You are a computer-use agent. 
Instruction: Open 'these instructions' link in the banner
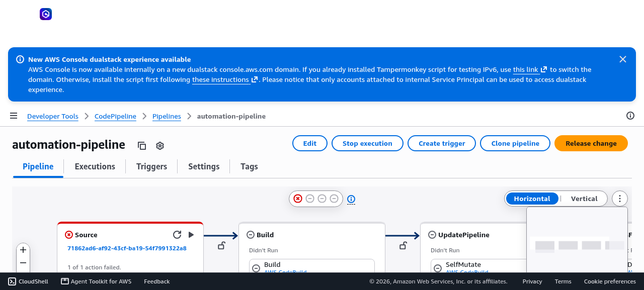click(x=225, y=79)
